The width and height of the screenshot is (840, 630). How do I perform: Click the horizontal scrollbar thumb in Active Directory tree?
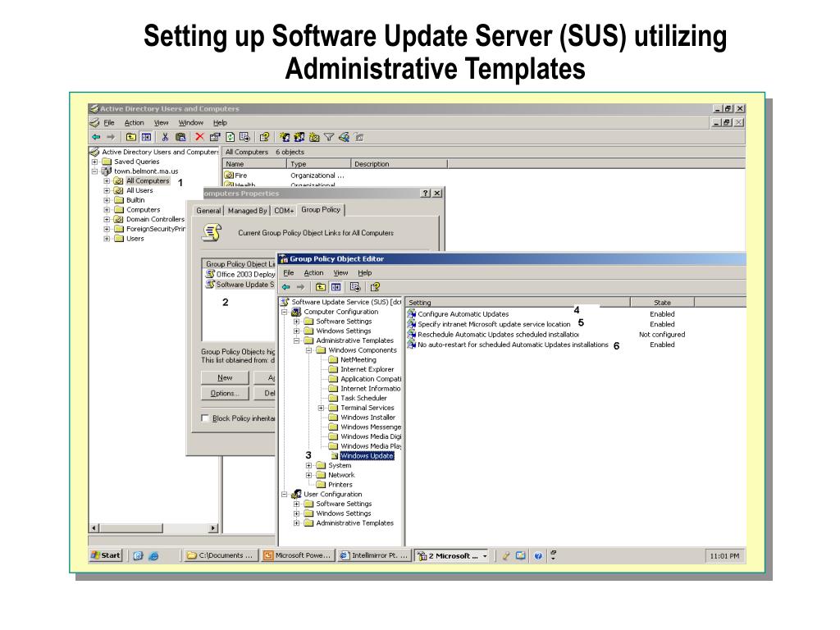pyautogui.click(x=131, y=528)
